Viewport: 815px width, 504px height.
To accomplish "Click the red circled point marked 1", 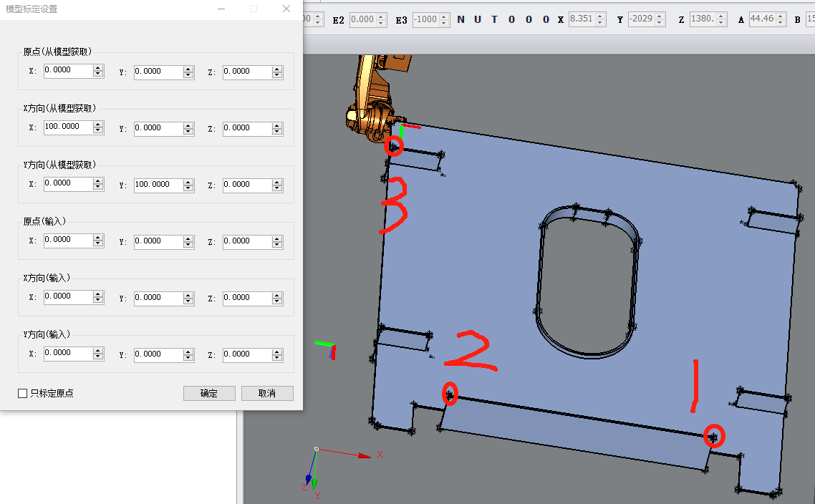I will pyautogui.click(x=713, y=435).
